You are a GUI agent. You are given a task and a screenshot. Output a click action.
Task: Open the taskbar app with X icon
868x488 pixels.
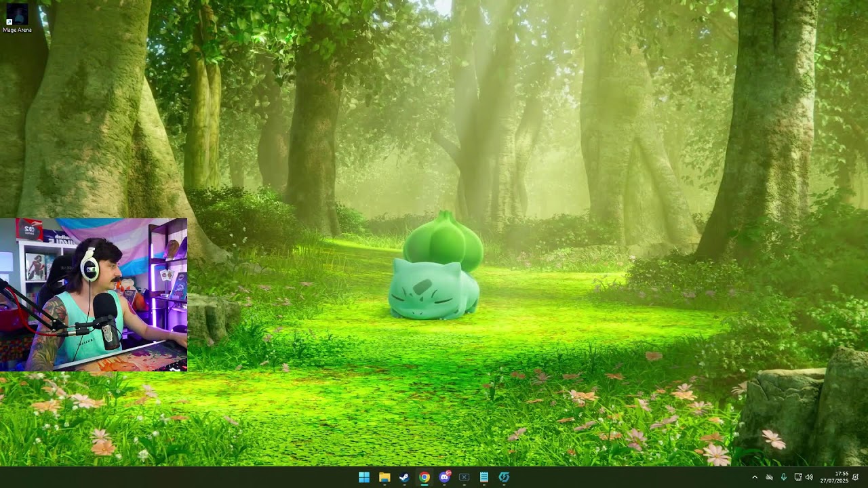click(x=464, y=477)
